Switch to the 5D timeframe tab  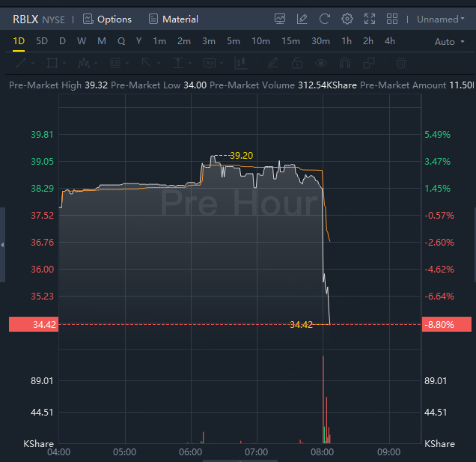[42, 41]
